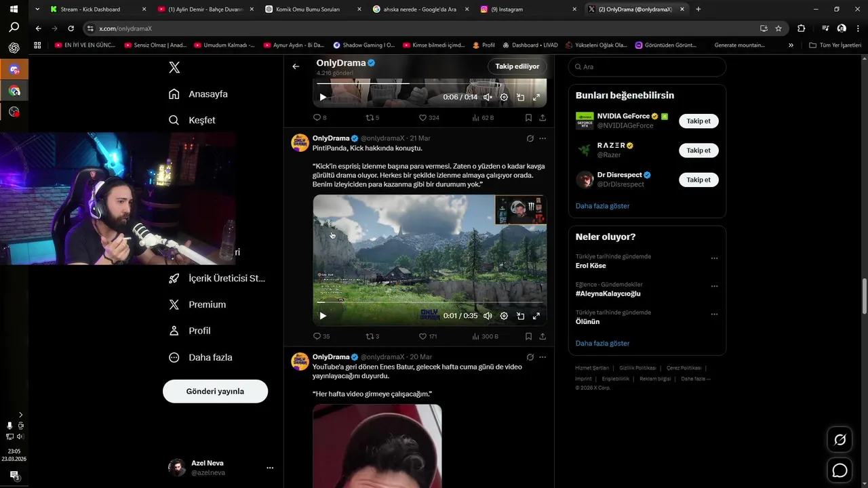Click the Ara search field on X
Screen dimensions: 868x488
(x=647, y=66)
